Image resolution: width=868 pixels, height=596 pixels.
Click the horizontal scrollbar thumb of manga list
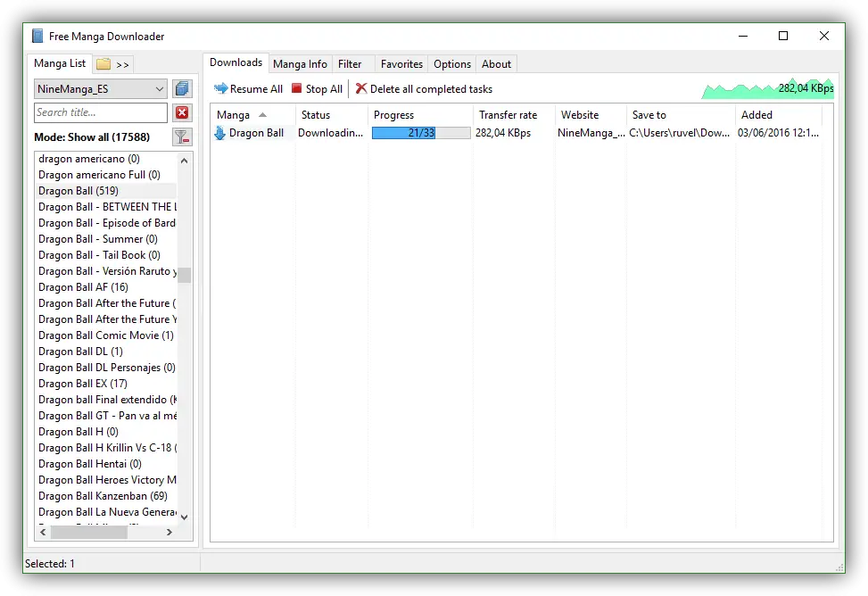pos(89,533)
